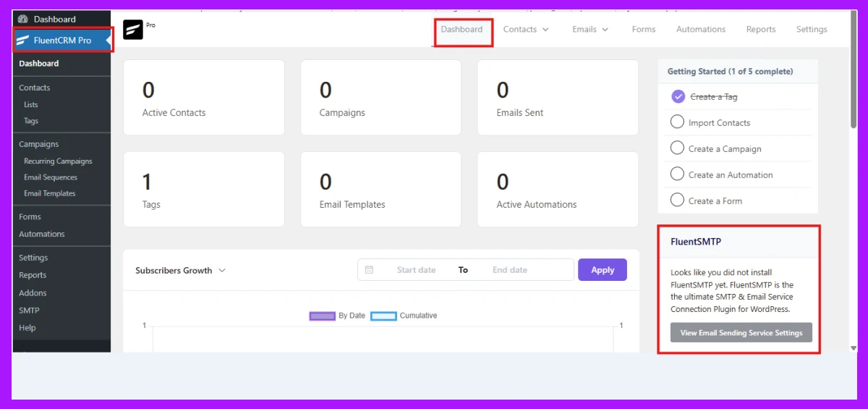Click the FluentSMTP panel heading

pyautogui.click(x=696, y=242)
